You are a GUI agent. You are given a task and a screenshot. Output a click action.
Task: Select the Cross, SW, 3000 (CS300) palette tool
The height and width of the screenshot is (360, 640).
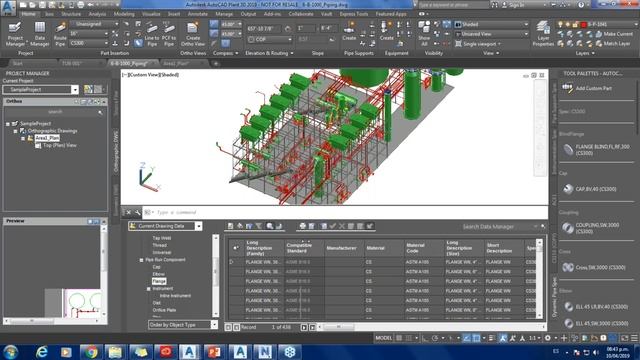tap(594, 267)
